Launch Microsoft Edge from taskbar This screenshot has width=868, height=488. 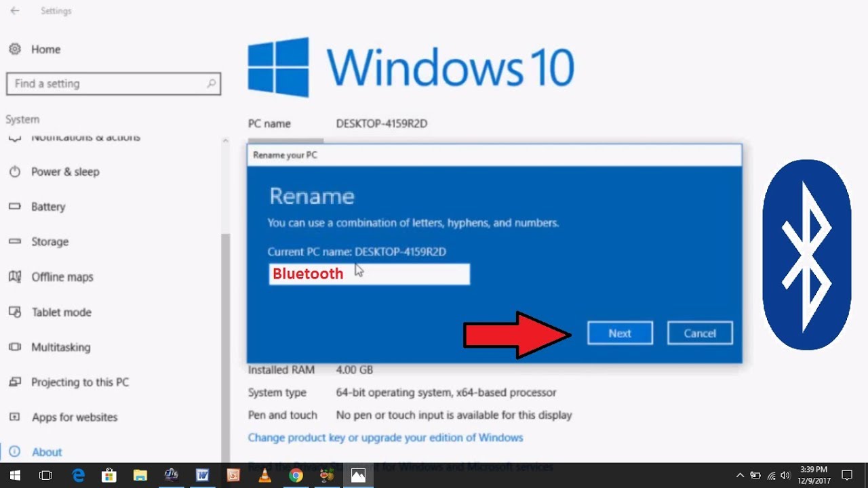(x=79, y=475)
